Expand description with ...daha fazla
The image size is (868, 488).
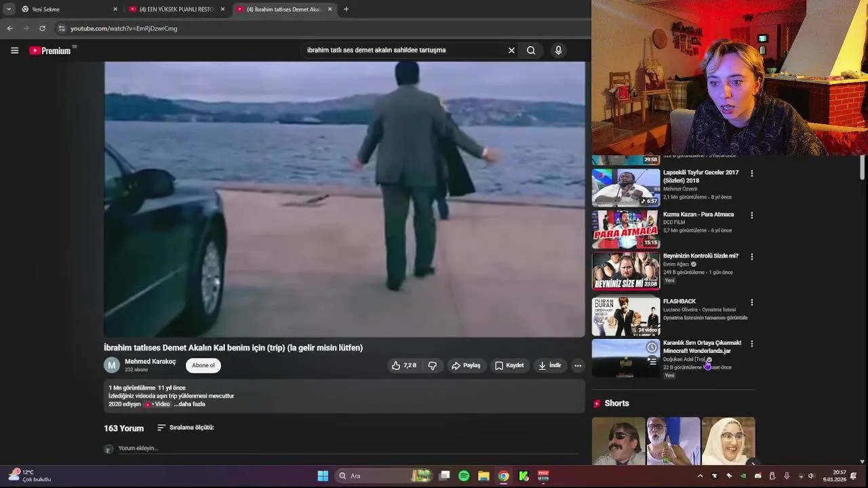[189, 404]
